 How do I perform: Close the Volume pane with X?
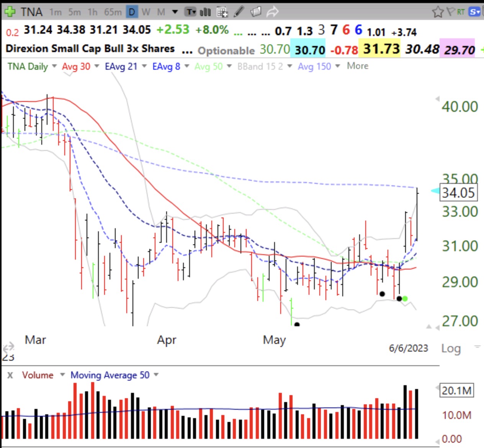pos(10,375)
